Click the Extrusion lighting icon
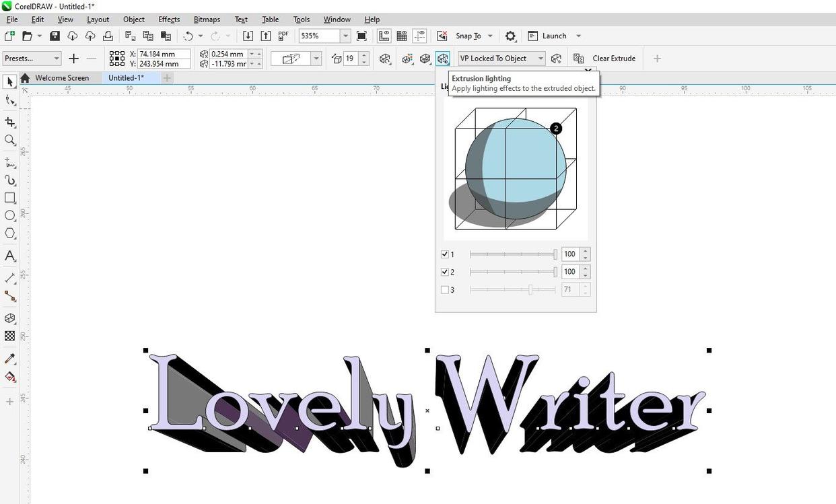The image size is (836, 504). pos(442,59)
